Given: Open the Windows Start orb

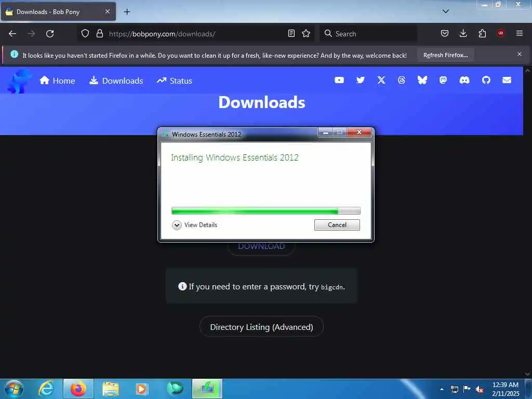Looking at the screenshot, I should tap(14, 389).
